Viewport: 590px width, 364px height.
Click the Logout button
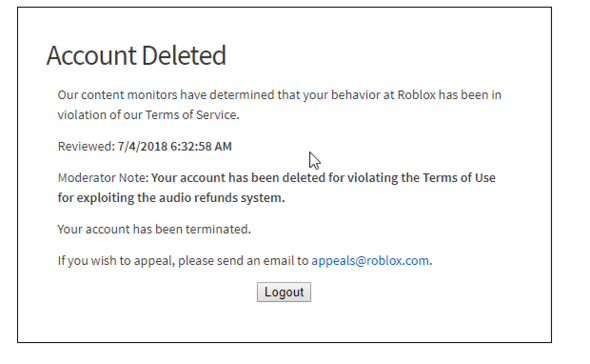tap(284, 292)
